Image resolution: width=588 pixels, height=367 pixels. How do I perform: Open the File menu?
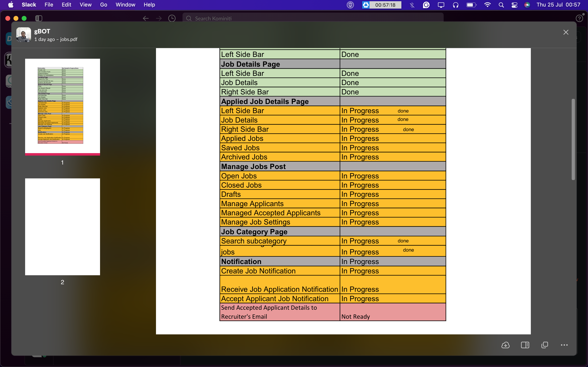tap(49, 5)
